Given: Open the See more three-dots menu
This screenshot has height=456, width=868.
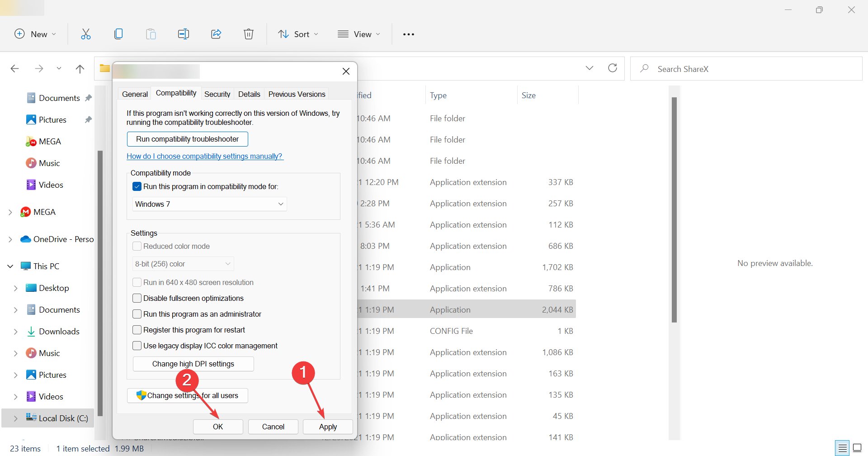Looking at the screenshot, I should (x=409, y=34).
